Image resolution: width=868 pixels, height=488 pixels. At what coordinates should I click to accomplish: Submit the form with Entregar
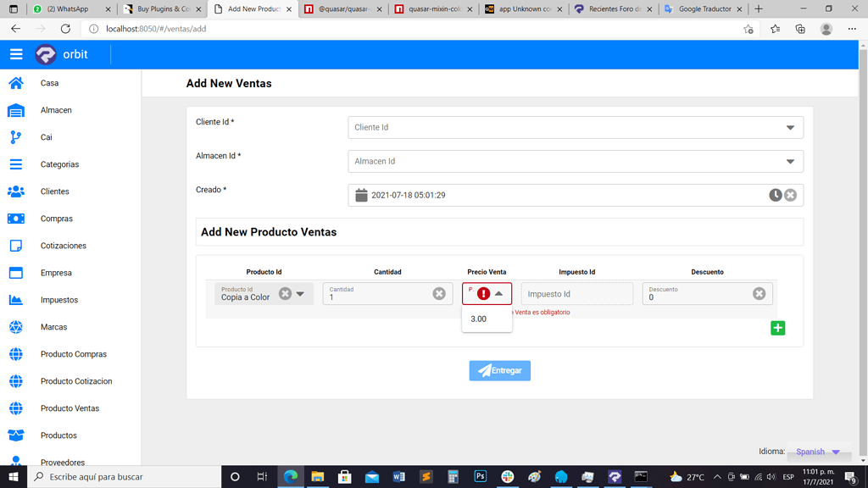pos(499,370)
